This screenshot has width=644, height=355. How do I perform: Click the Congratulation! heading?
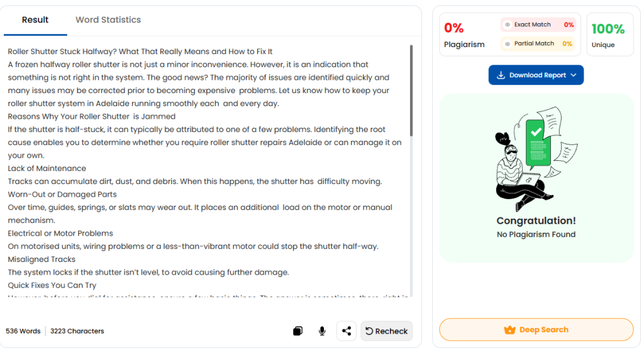536,221
